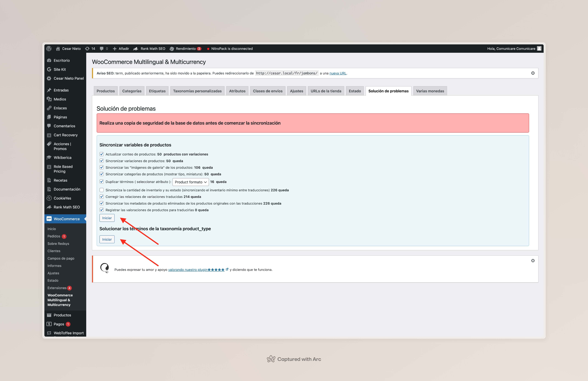This screenshot has height=381, width=588.
Task: Dismiss the Aviso SEO notice
Action: coord(533,73)
